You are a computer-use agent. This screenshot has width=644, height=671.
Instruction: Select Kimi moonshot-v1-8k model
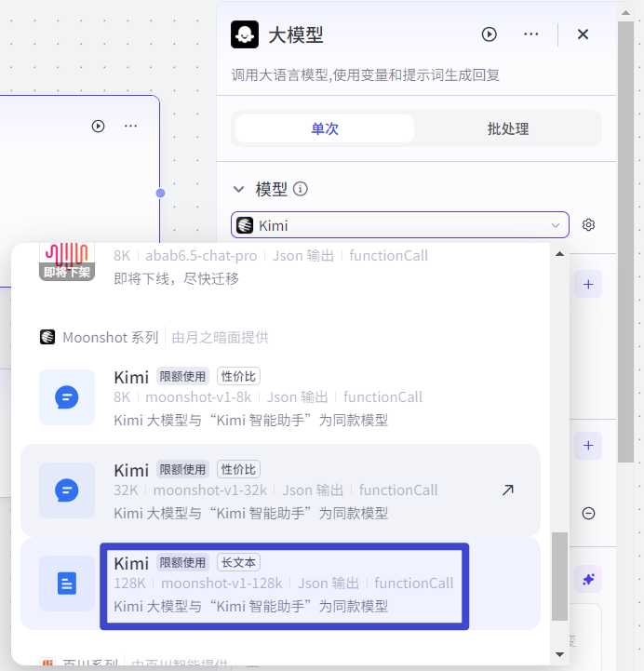pos(280,397)
